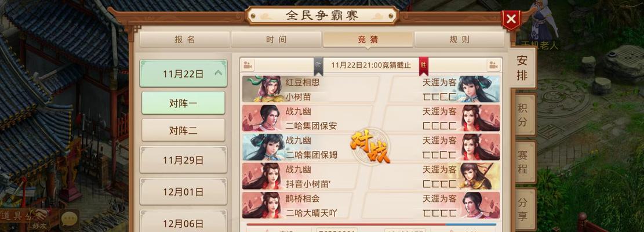
Task: Open the 赛程 side tab
Action: pyautogui.click(x=523, y=162)
